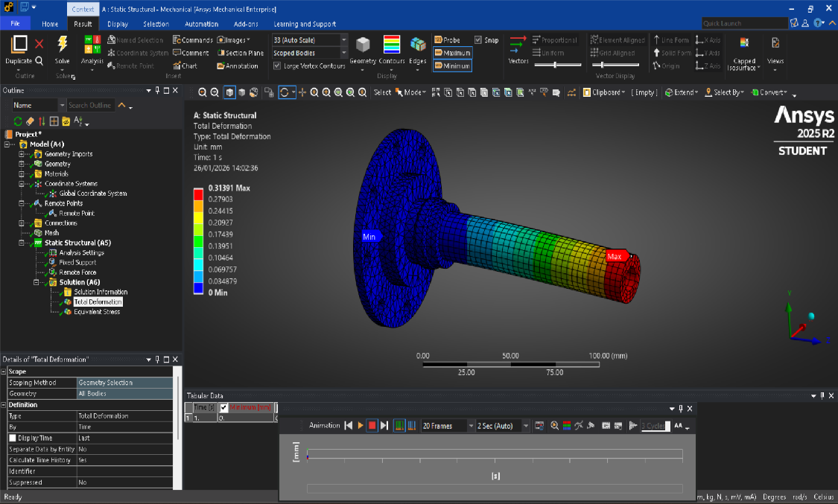Screen dimensions: 838x504
Task: Open the Contours display options
Action: click(392, 45)
